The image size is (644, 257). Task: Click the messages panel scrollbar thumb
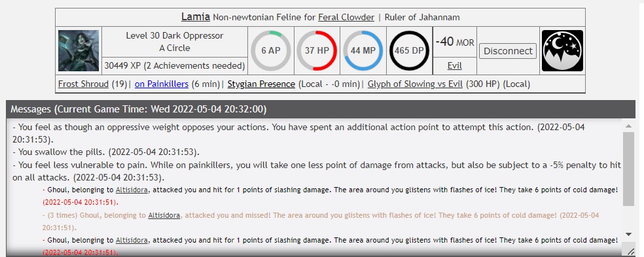628,168
